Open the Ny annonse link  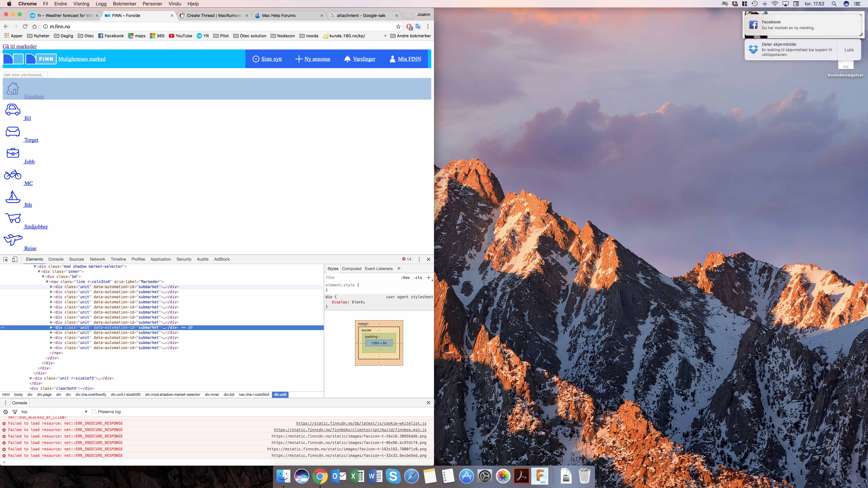(317, 59)
